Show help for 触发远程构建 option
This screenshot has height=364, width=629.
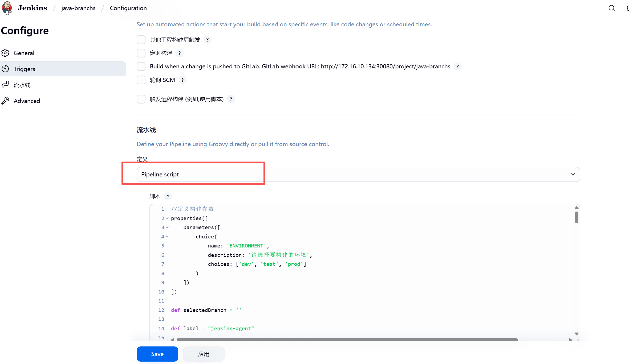click(231, 99)
